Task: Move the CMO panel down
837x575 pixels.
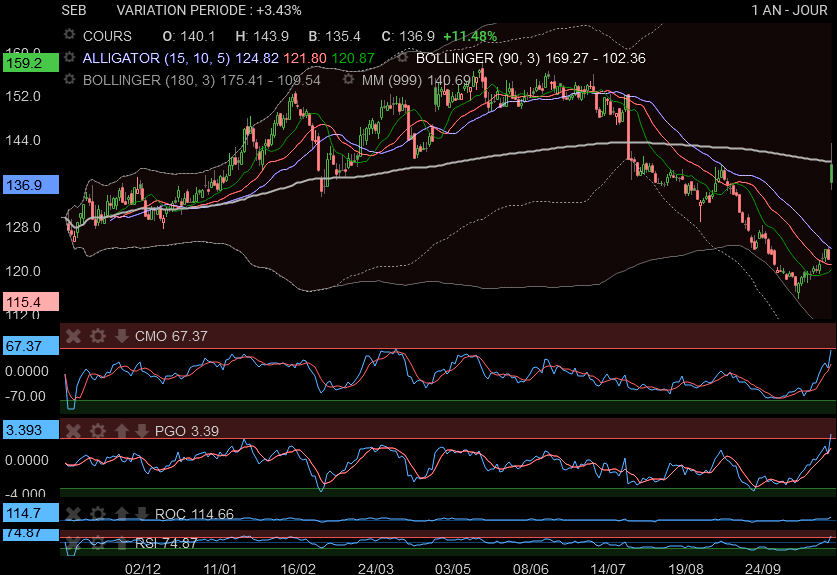Action: click(x=122, y=336)
